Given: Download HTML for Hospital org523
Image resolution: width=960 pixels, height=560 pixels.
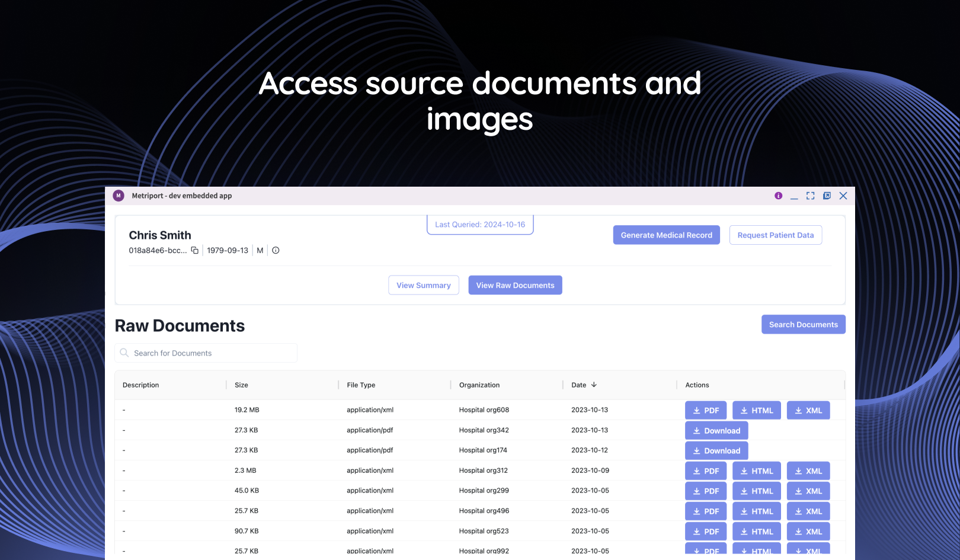Looking at the screenshot, I should coord(757,531).
